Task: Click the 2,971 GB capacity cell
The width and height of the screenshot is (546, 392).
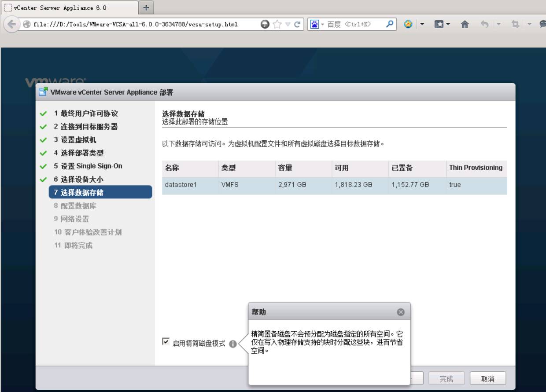Action: [x=292, y=185]
